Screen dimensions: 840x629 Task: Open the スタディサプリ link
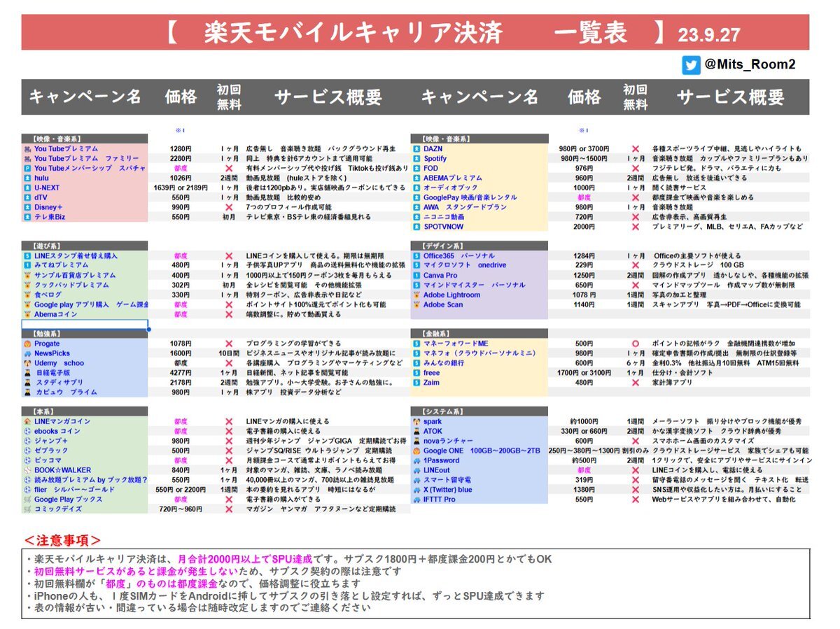click(59, 383)
